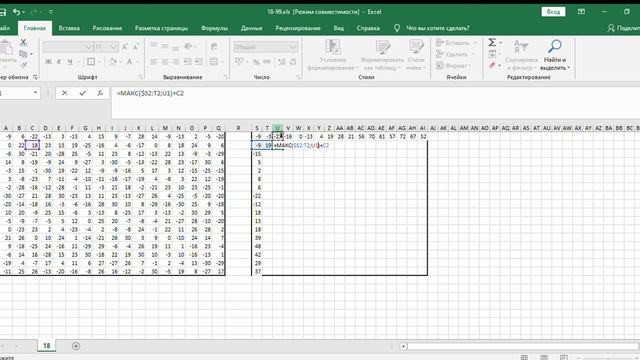Click inside the formula bar text
640x360 pixels.
(150, 93)
